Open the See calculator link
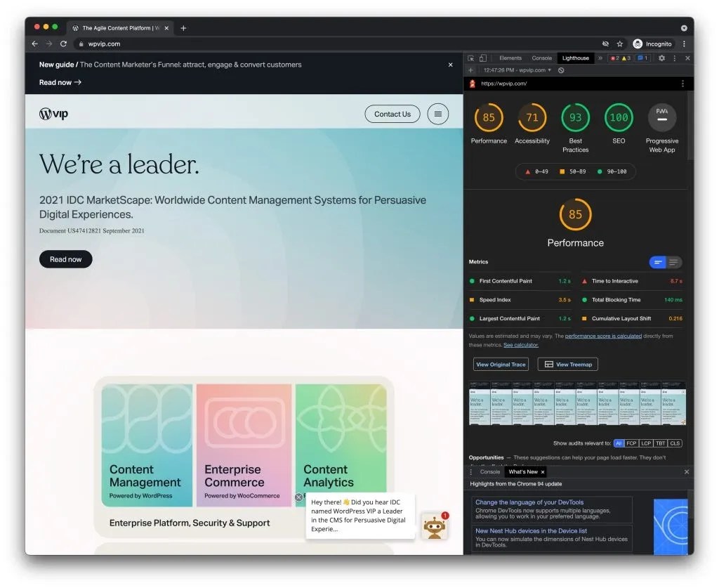Viewport: 719px width, 588px height. pyautogui.click(x=521, y=345)
